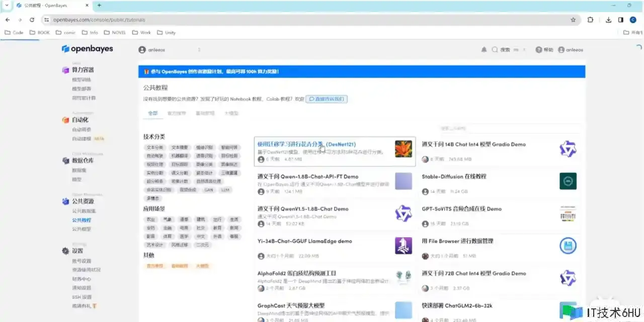The image size is (644, 322).
Task: Click the 公共资源 sidebar icon
Action: click(65, 201)
